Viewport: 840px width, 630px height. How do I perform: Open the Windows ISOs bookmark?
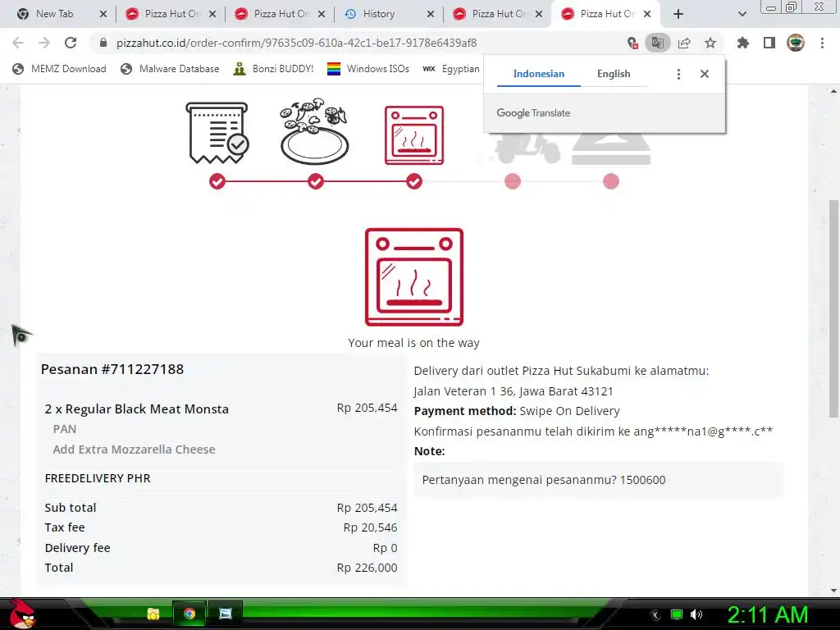[368, 69]
